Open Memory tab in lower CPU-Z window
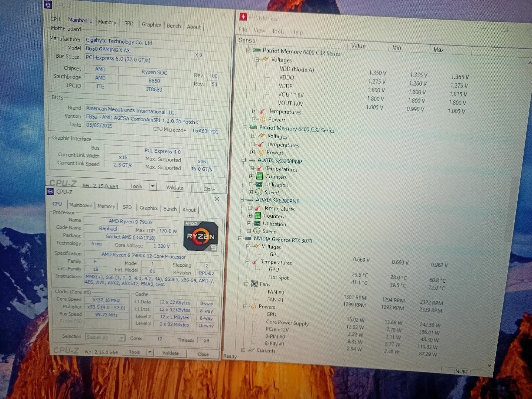The width and height of the screenshot is (532, 399). (x=106, y=206)
